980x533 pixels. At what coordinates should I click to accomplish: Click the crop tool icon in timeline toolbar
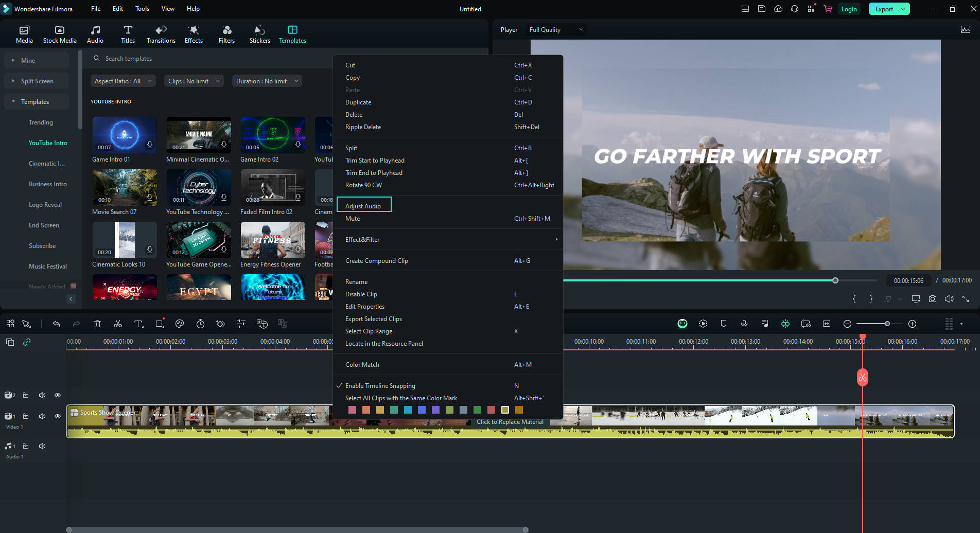[x=160, y=324]
